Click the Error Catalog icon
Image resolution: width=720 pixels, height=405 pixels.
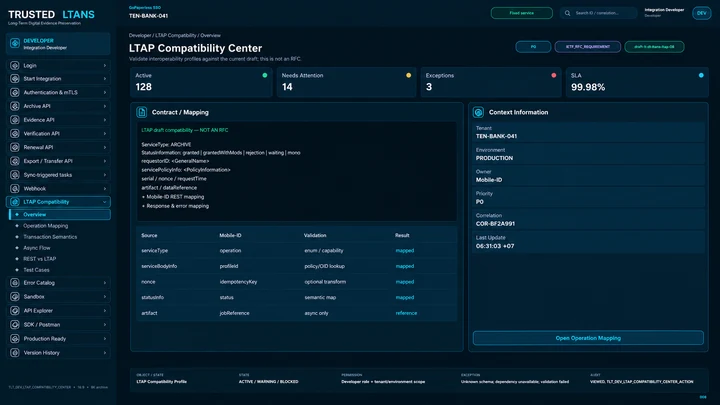pyautogui.click(x=15, y=283)
